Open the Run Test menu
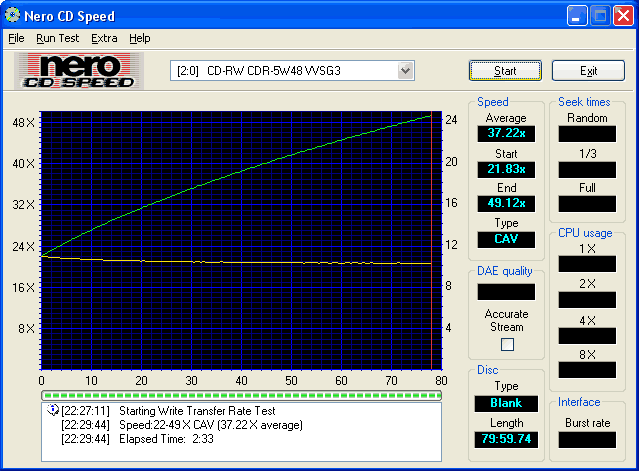 (x=57, y=38)
